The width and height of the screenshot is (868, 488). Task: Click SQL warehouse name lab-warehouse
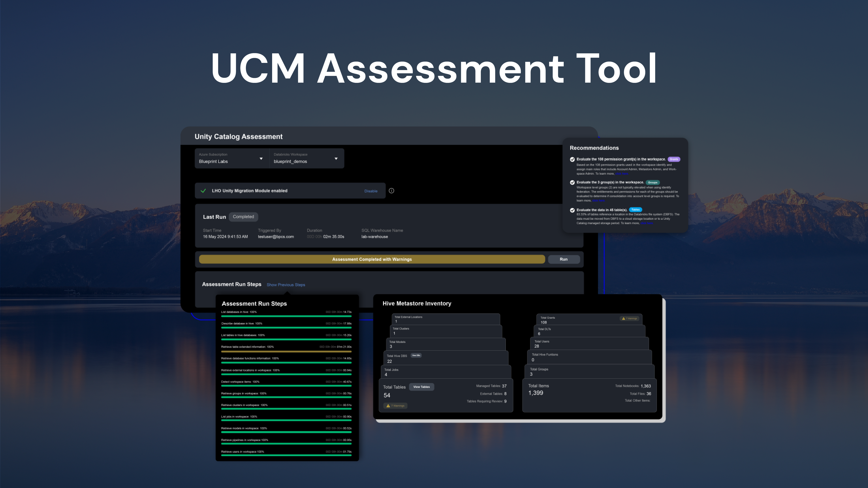click(374, 237)
